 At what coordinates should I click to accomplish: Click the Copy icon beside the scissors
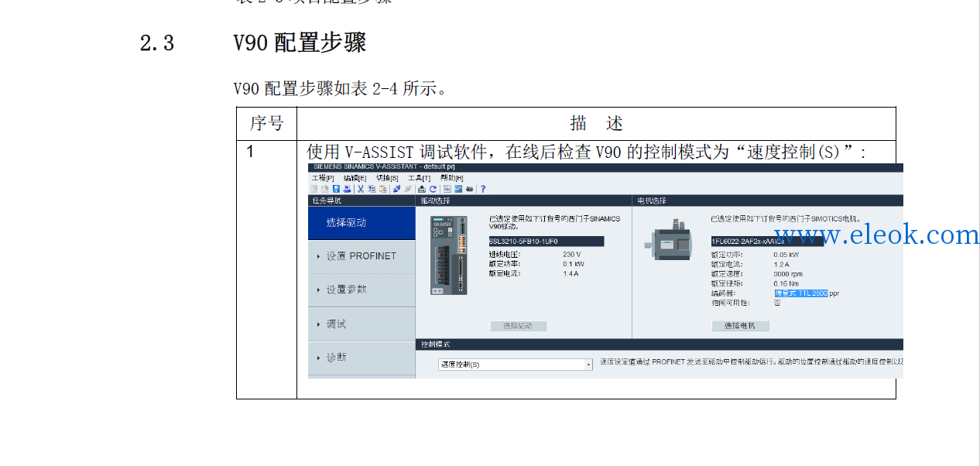click(x=372, y=189)
